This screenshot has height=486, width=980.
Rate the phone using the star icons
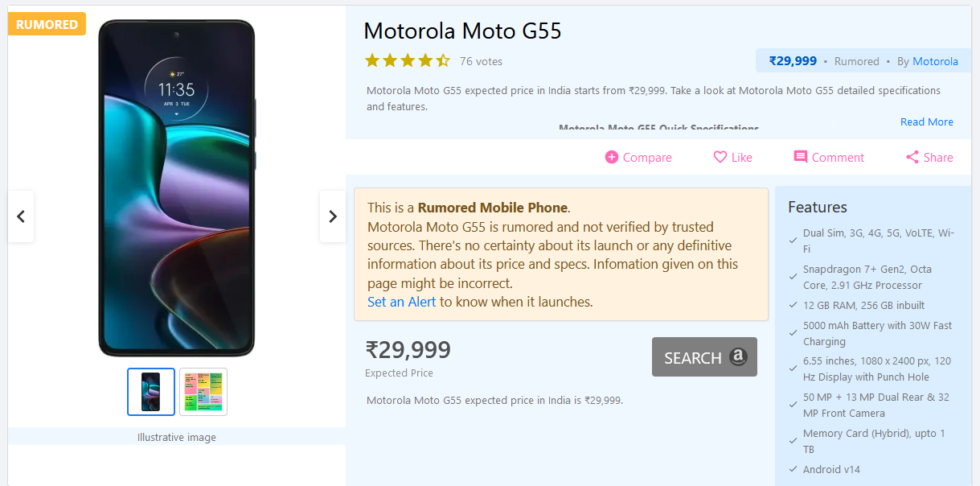(408, 60)
